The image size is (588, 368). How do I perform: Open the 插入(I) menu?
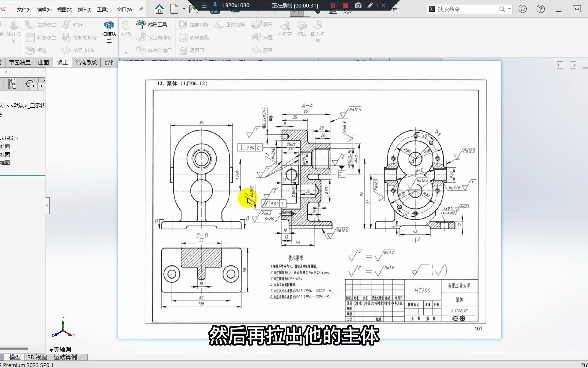tap(84, 10)
